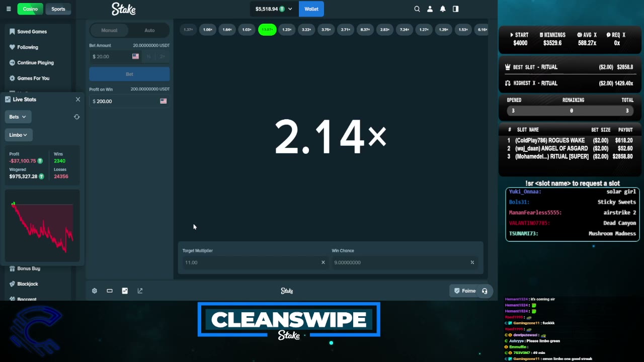Click the Saved Games bookmark icon
644x362 pixels.
click(12, 31)
